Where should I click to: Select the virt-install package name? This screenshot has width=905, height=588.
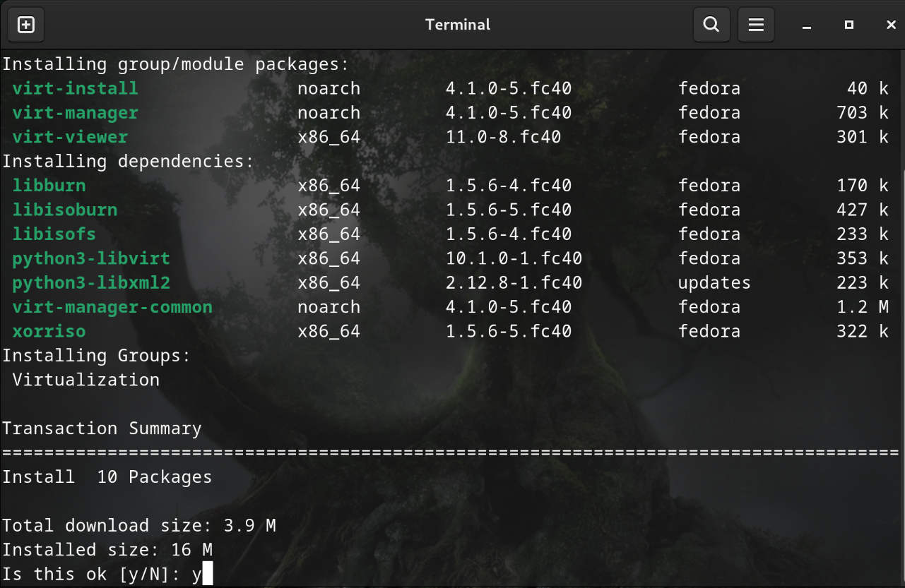click(75, 88)
